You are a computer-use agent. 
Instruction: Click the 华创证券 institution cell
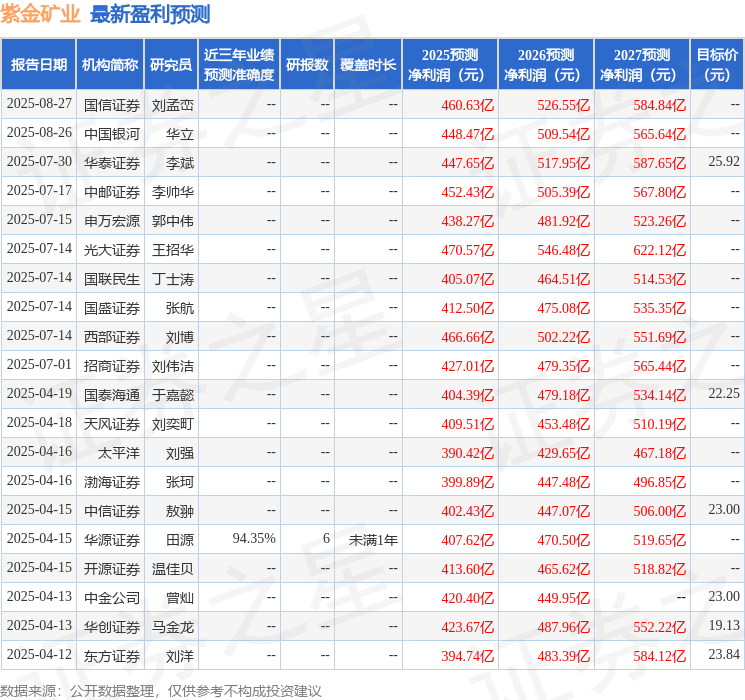pos(112,627)
